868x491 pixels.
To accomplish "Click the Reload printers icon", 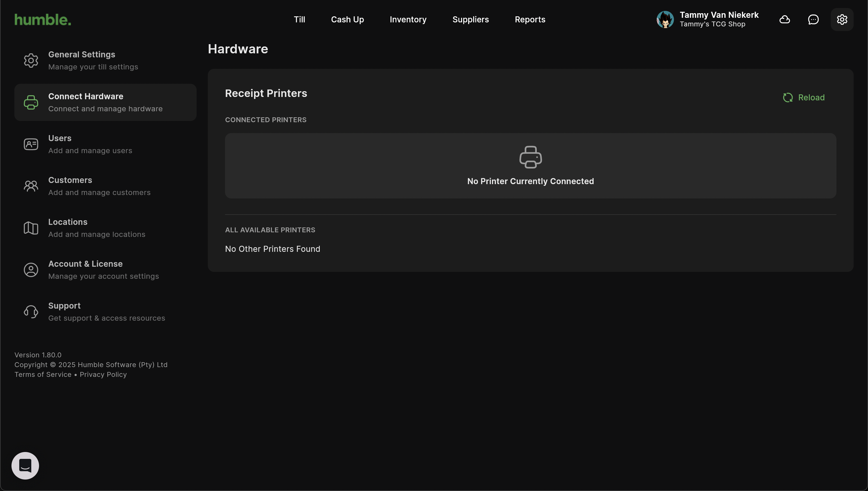I will [x=788, y=98].
